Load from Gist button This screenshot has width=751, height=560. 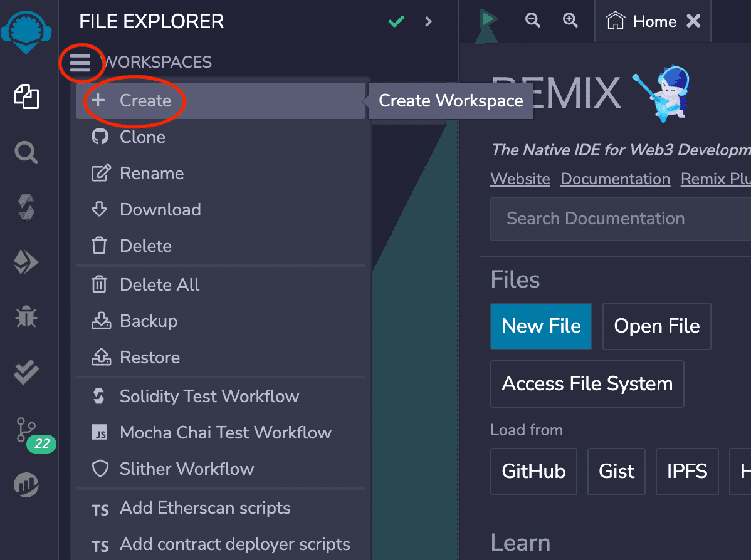click(x=616, y=472)
